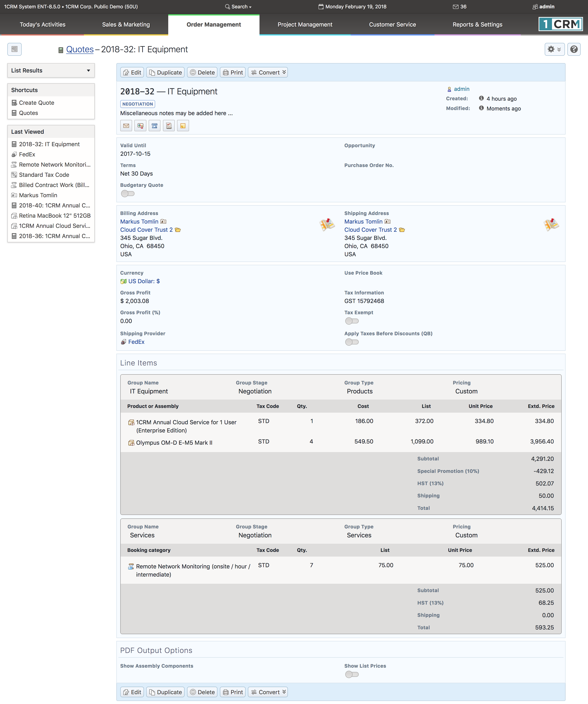Click folder icon after shipping Cloud Cover Trust 2

[402, 230]
